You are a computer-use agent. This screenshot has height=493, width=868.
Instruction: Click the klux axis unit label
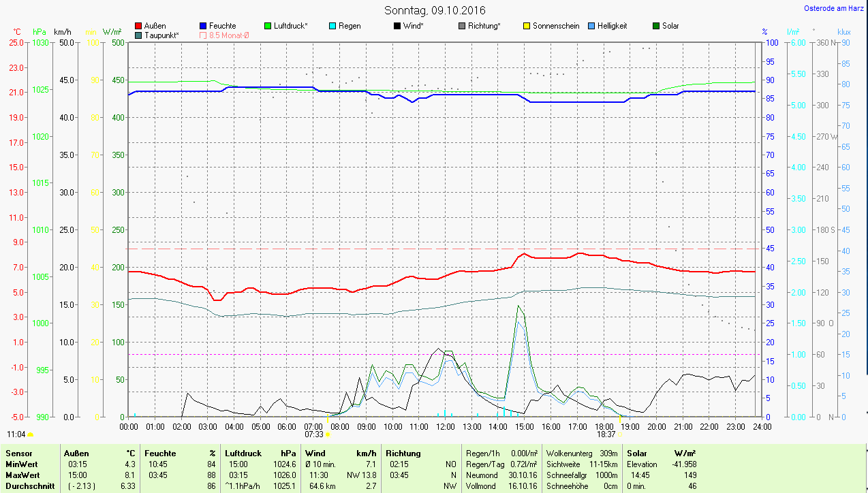click(x=844, y=32)
